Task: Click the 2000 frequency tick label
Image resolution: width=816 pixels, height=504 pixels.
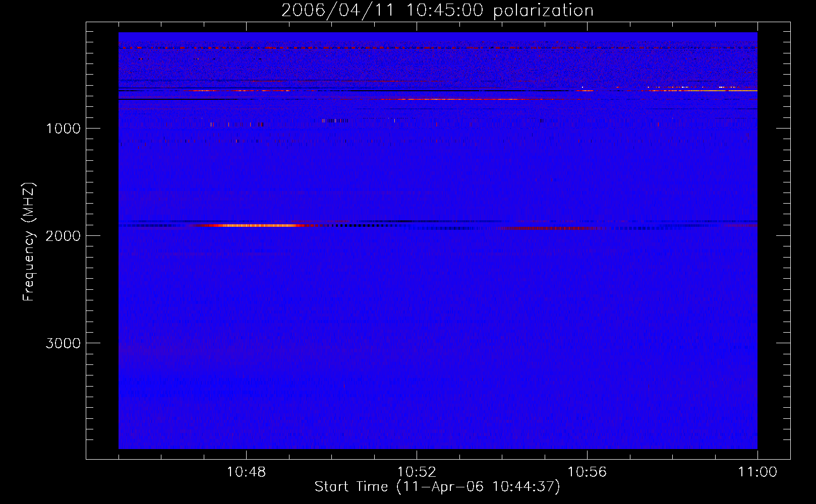Action: [x=63, y=236]
